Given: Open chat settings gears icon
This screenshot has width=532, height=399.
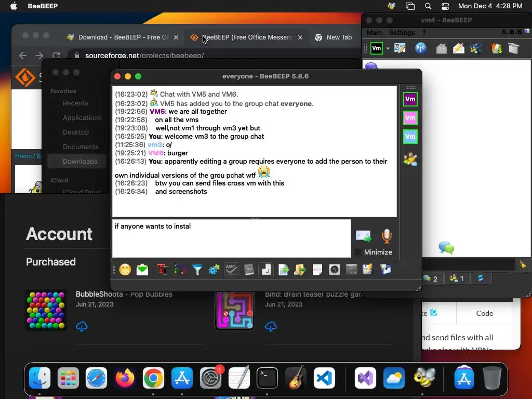Looking at the screenshot, I should [x=214, y=270].
